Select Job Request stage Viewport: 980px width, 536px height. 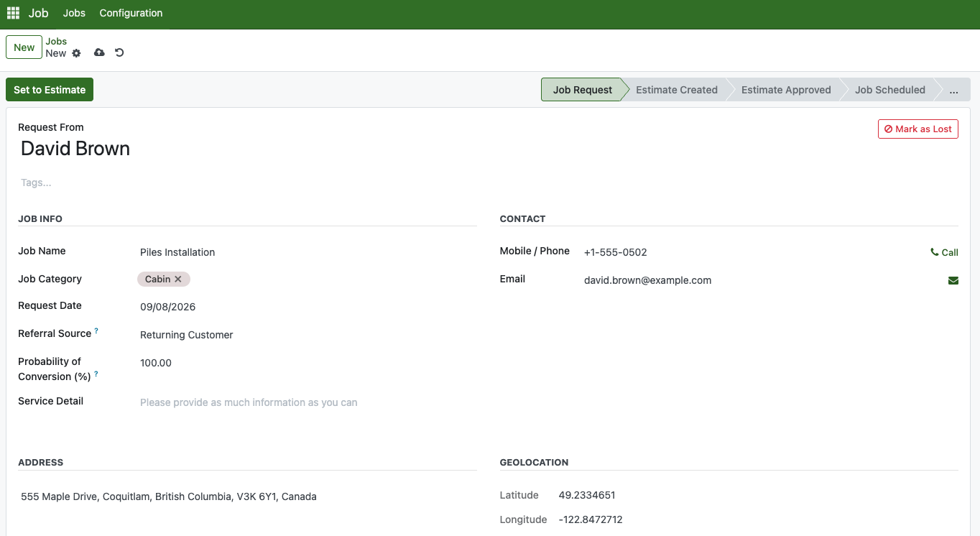coord(582,90)
